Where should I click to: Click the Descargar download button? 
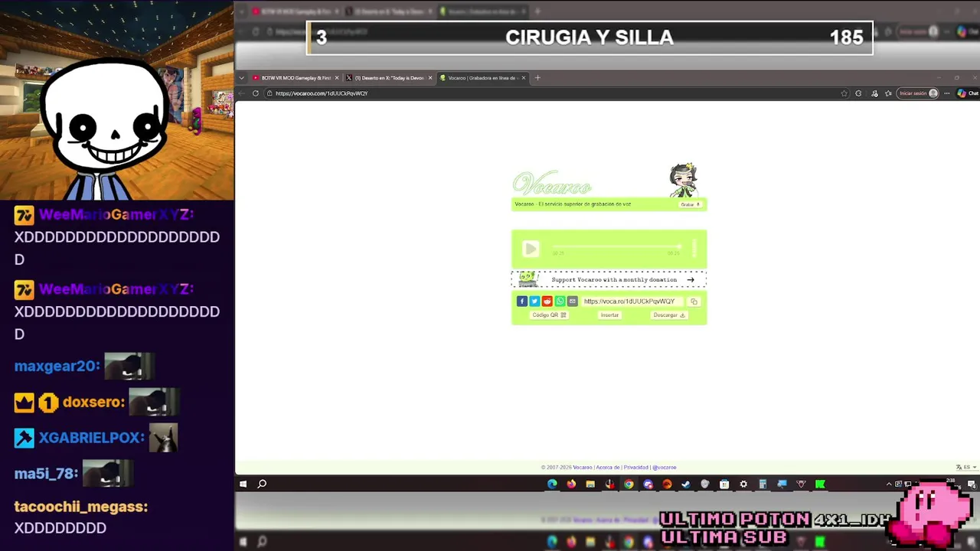(669, 315)
